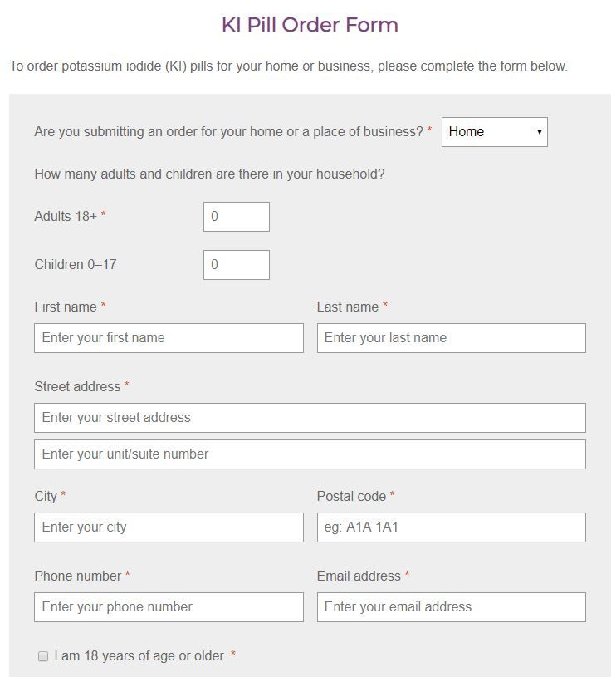
Task: Click the Phone number label
Action: (77, 576)
